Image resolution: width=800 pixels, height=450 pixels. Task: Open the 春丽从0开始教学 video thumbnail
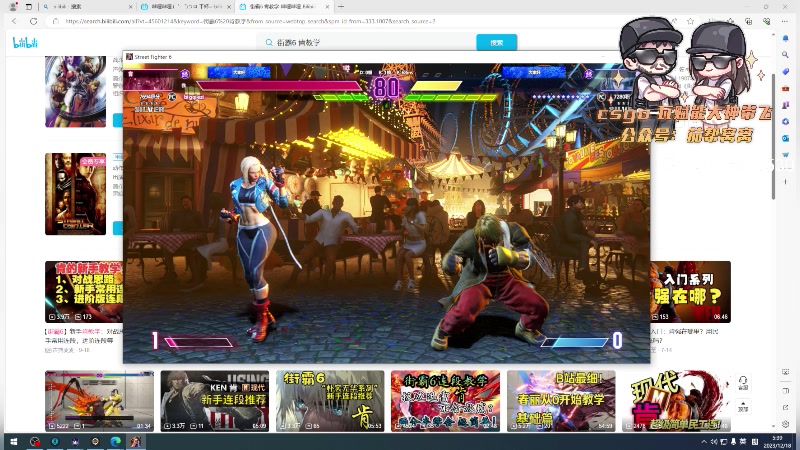(x=561, y=401)
